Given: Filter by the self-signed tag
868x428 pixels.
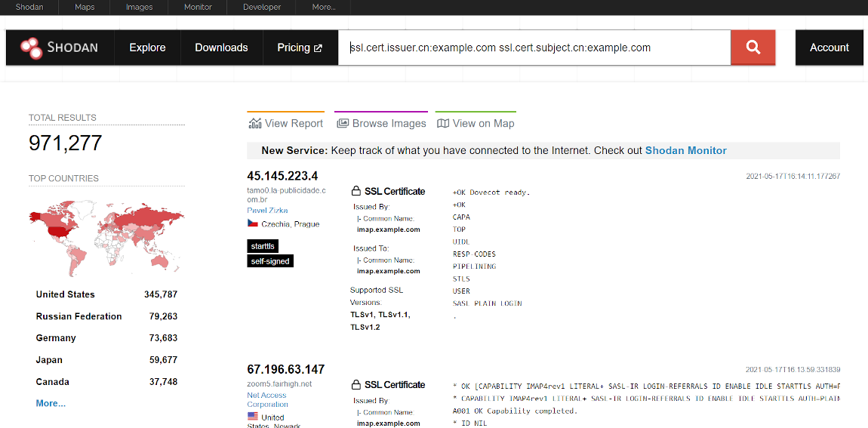Looking at the screenshot, I should coord(270,260).
